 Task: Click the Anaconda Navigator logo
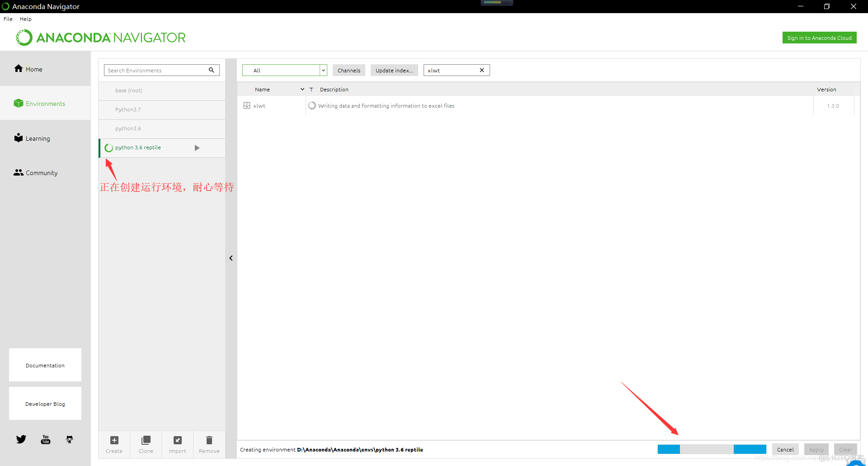tap(101, 38)
